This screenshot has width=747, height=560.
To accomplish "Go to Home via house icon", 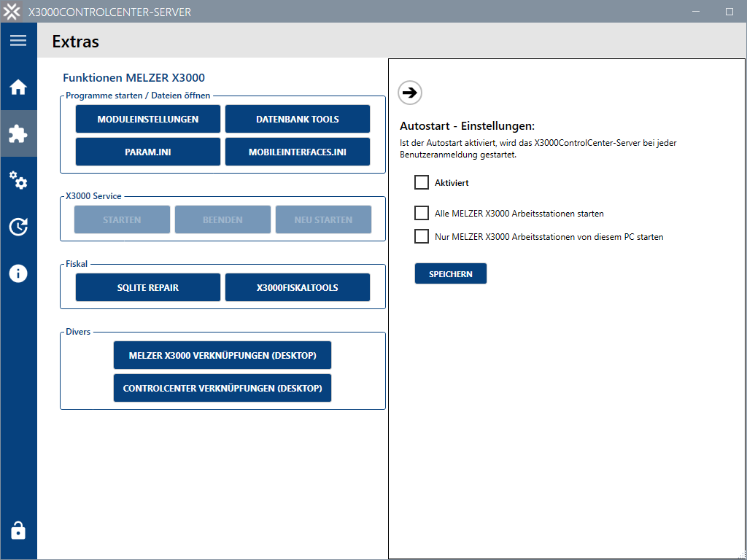I will (18, 87).
